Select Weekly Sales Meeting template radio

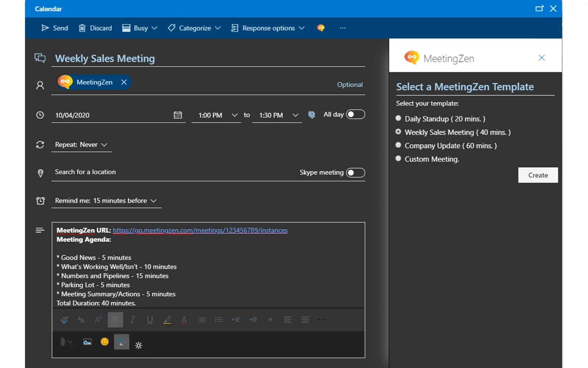pos(398,131)
